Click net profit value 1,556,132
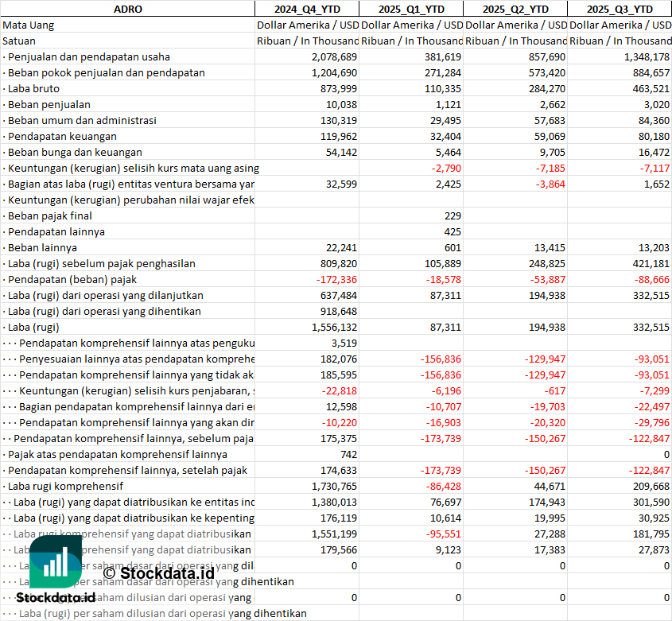 pos(334,327)
